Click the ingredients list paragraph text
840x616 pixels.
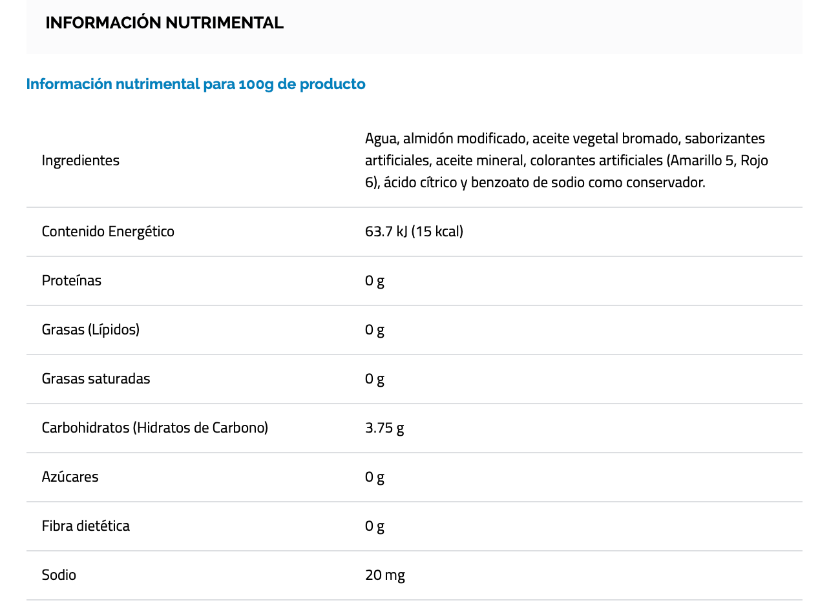pyautogui.click(x=566, y=160)
